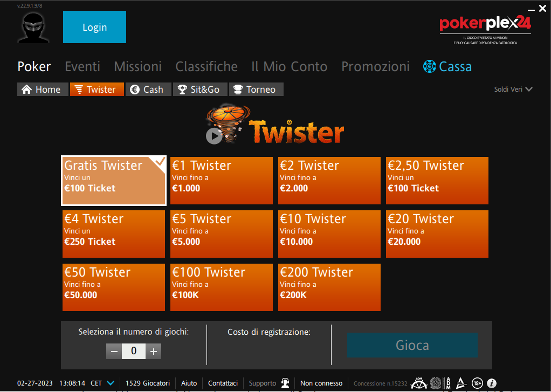
Task: Open the Torneo tab
Action: [256, 90]
